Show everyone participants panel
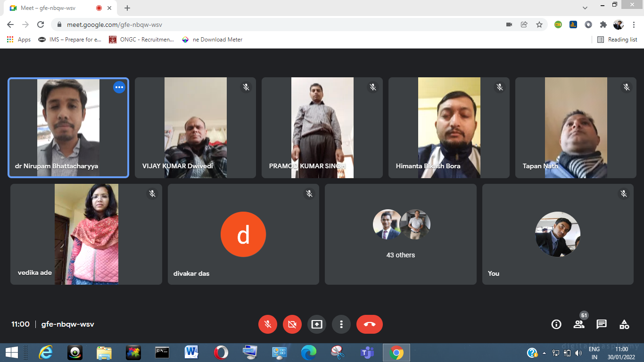The height and width of the screenshot is (362, 644). click(579, 324)
